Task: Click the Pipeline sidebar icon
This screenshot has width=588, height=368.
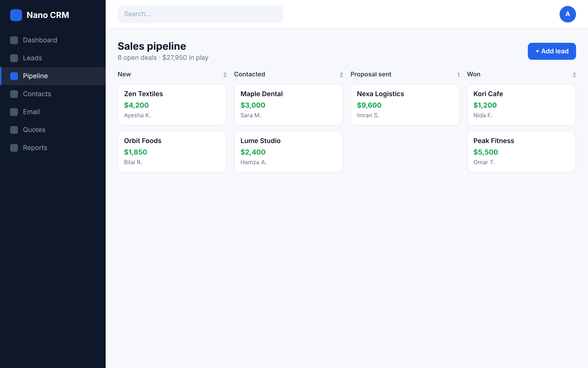Action: (14, 76)
